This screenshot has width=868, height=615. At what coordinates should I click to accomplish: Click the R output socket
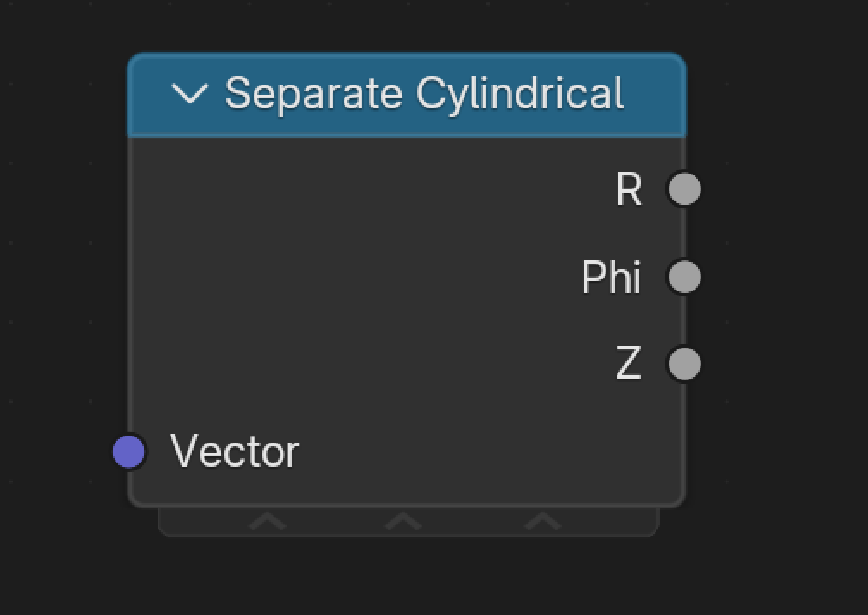click(684, 189)
